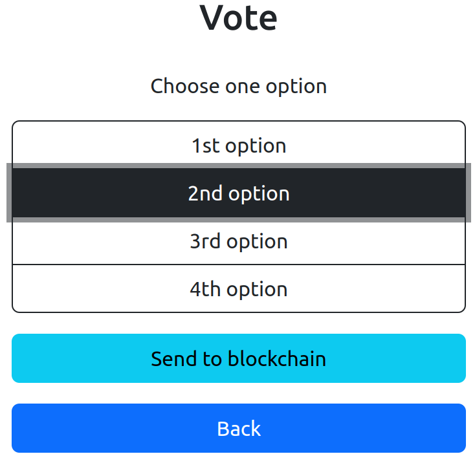The width and height of the screenshot is (475, 476).
Task: Click the Send to blockchain button
Action: point(238,358)
